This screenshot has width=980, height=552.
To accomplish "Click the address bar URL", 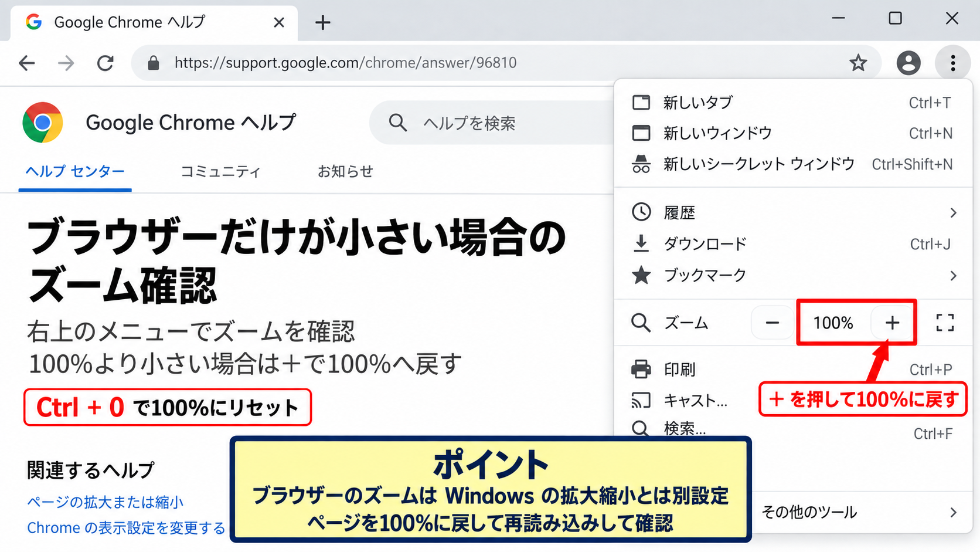I will click(346, 63).
